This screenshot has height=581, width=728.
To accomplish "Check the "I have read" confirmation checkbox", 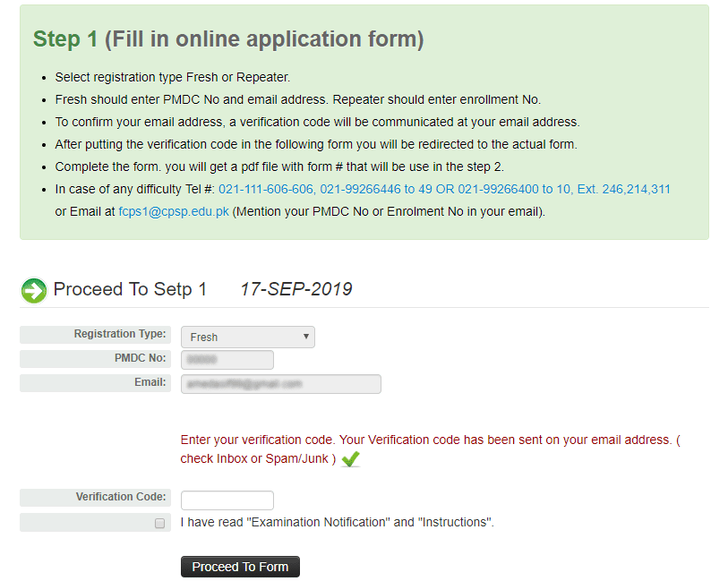I will (x=159, y=522).
